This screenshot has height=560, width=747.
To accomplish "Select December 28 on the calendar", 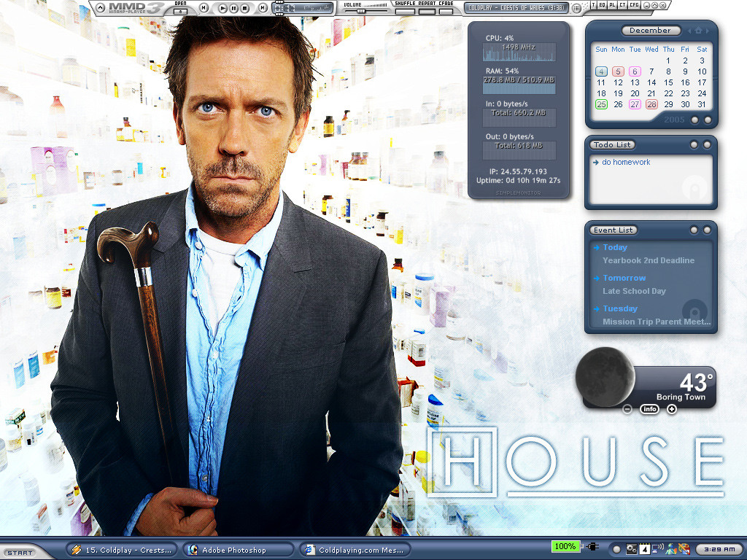I will pos(651,104).
